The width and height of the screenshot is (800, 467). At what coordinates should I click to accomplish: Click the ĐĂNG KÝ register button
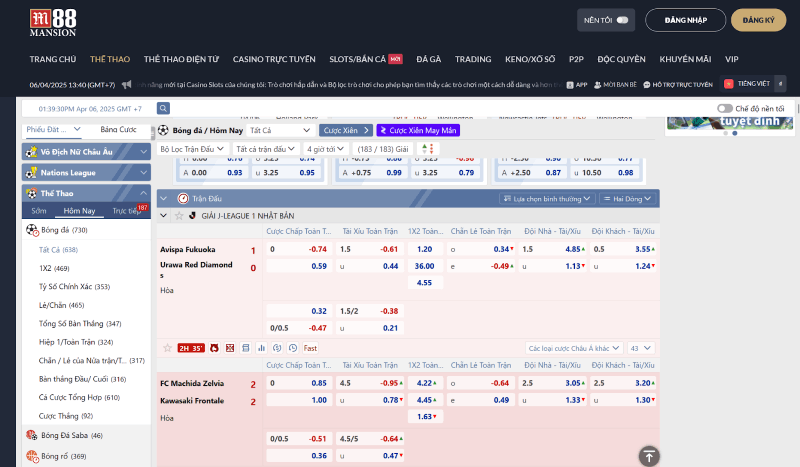758,20
